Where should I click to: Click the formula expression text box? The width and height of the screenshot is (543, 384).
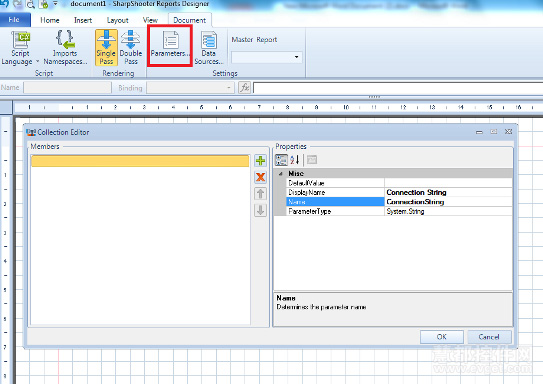[x=398, y=88]
